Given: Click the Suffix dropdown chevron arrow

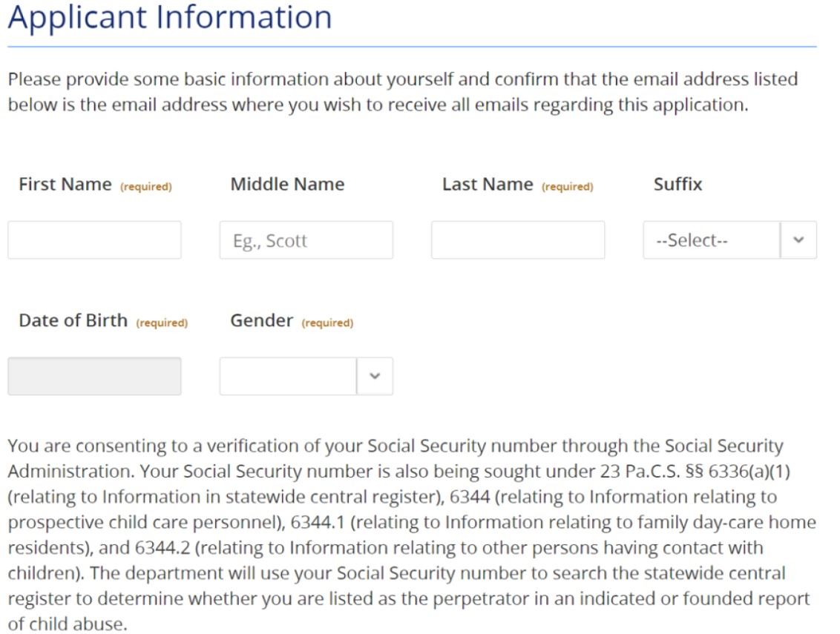Looking at the screenshot, I should [x=798, y=240].
